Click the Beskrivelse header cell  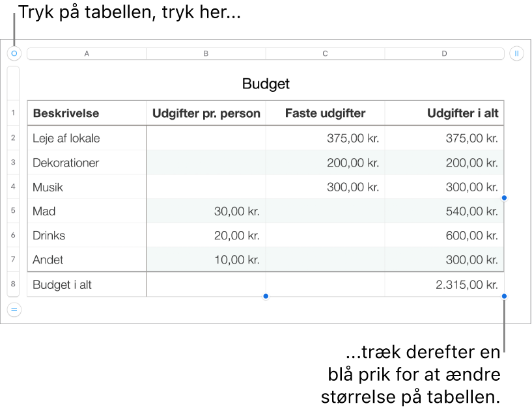(87, 113)
